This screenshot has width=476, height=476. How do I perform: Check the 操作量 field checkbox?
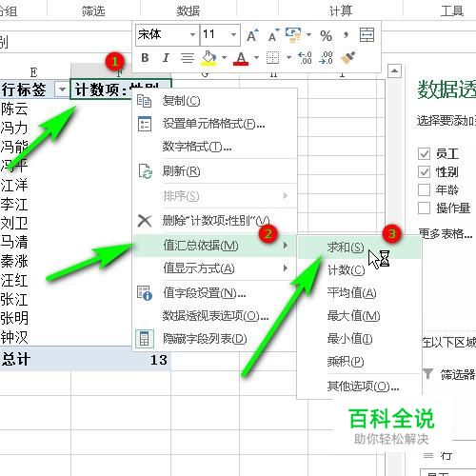pyautogui.click(x=424, y=208)
